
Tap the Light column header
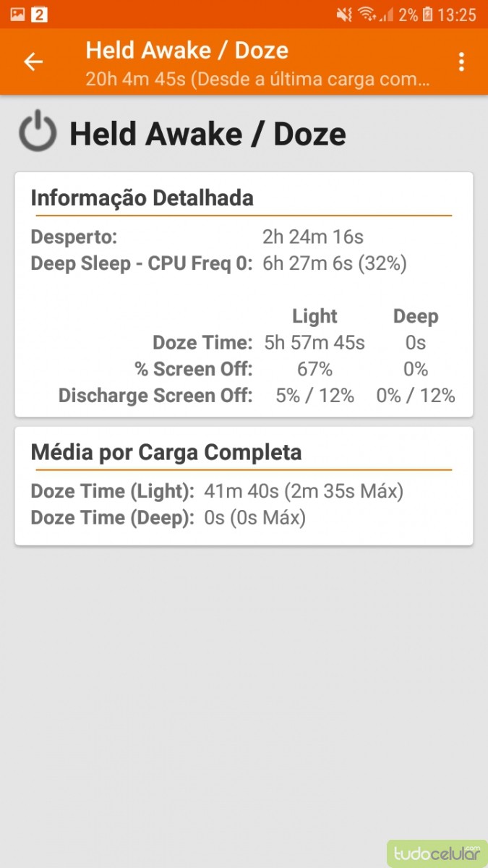tap(314, 316)
